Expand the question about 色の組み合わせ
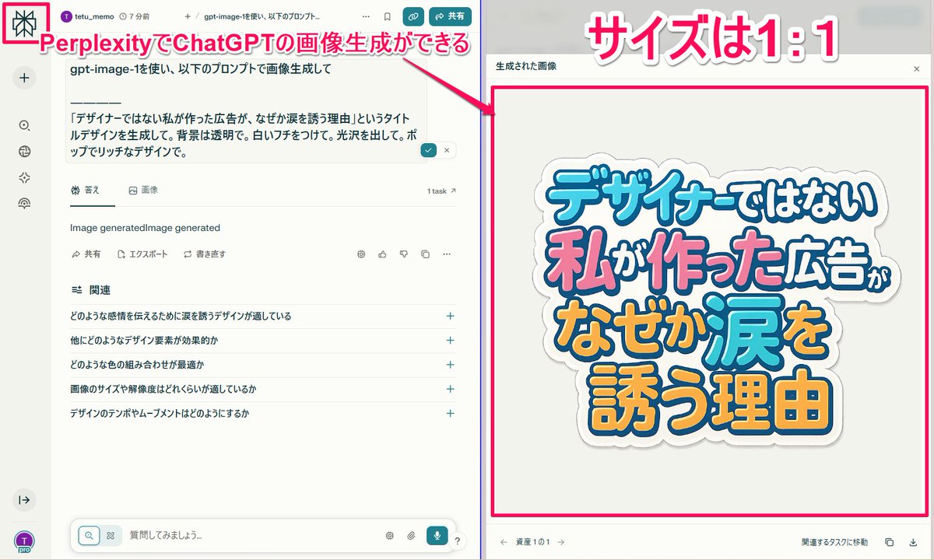Viewport: 934px width, 560px height. [x=450, y=365]
